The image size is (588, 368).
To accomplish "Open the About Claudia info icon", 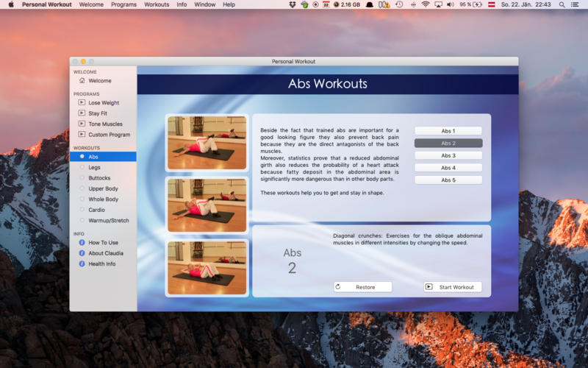I will point(82,253).
